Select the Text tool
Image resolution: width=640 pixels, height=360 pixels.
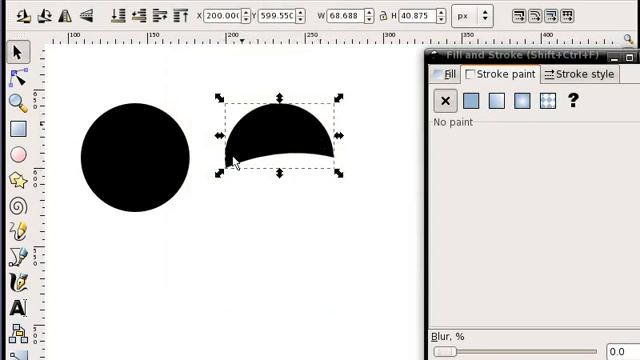[18, 308]
